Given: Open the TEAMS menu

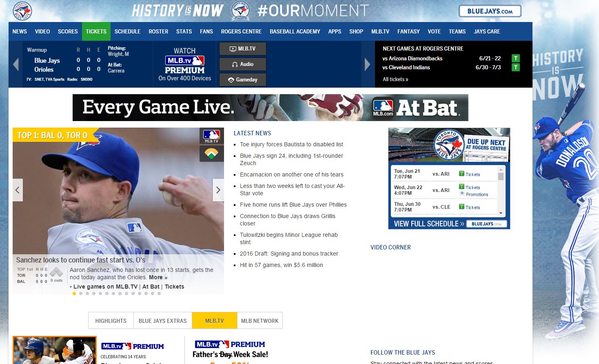Looking at the screenshot, I should tap(457, 31).
